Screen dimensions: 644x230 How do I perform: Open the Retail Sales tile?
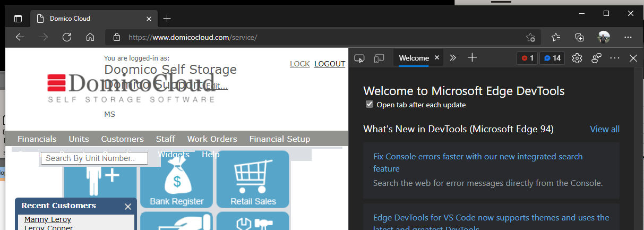pos(253,180)
